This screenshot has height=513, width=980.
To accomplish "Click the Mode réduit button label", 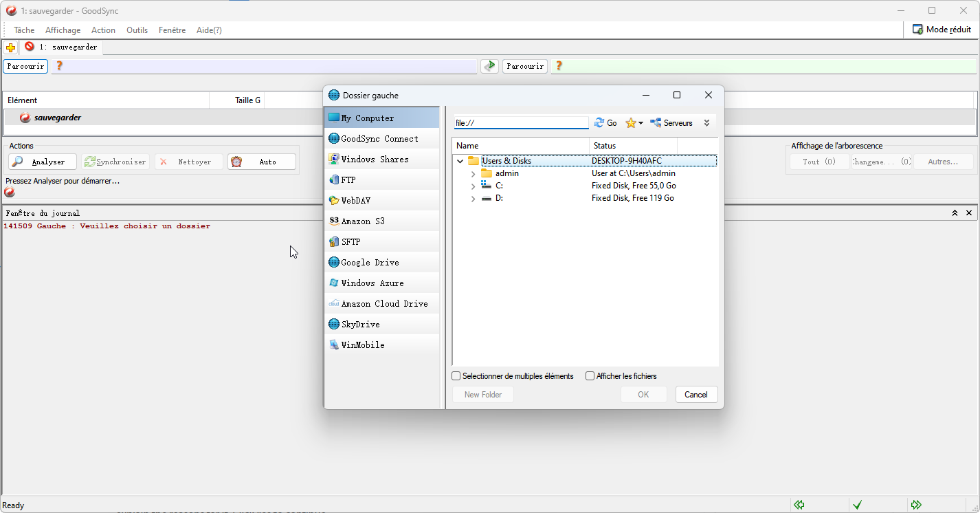I will pos(949,30).
